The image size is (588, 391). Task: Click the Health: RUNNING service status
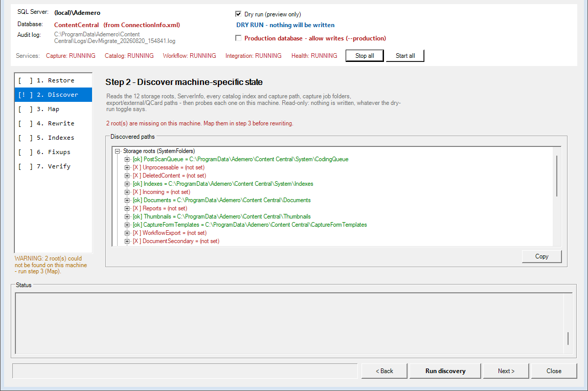tap(314, 56)
